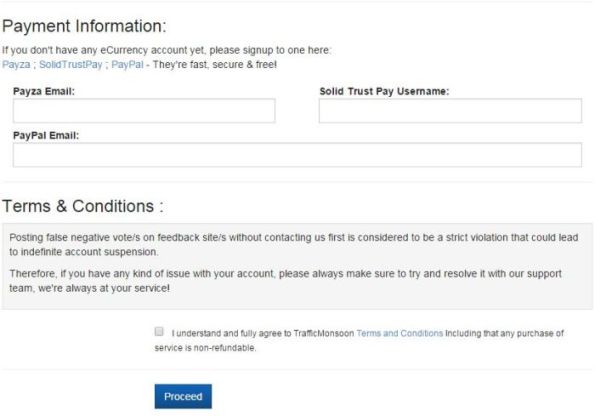Open the SolidTrustPay signup link
Image resolution: width=595 pixels, height=416 pixels.
point(71,65)
